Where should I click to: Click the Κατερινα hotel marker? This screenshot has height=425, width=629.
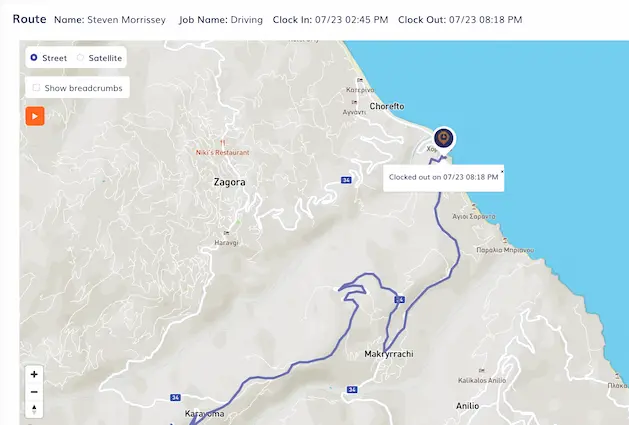pos(360,80)
